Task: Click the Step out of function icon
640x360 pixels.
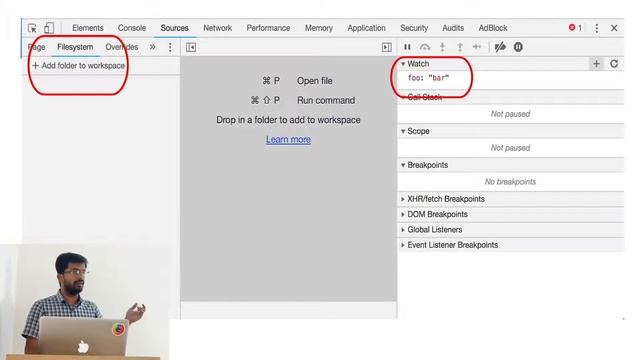Action: 460,47
